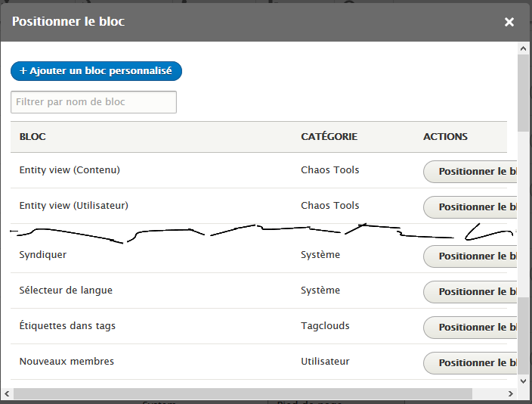Click the horizontal scrollbar thumb
Image resolution: width=532 pixels, height=404 pixels.
[242, 393]
